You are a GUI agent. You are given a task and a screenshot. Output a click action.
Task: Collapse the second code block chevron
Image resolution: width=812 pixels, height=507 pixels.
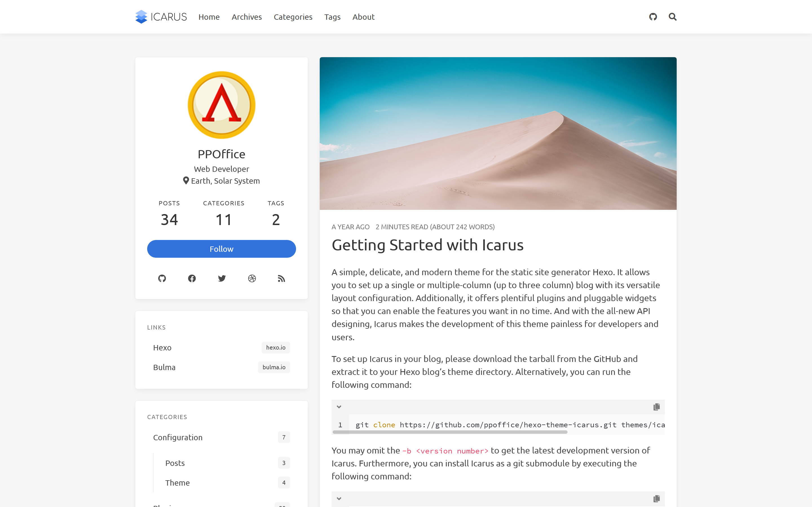coord(339,499)
